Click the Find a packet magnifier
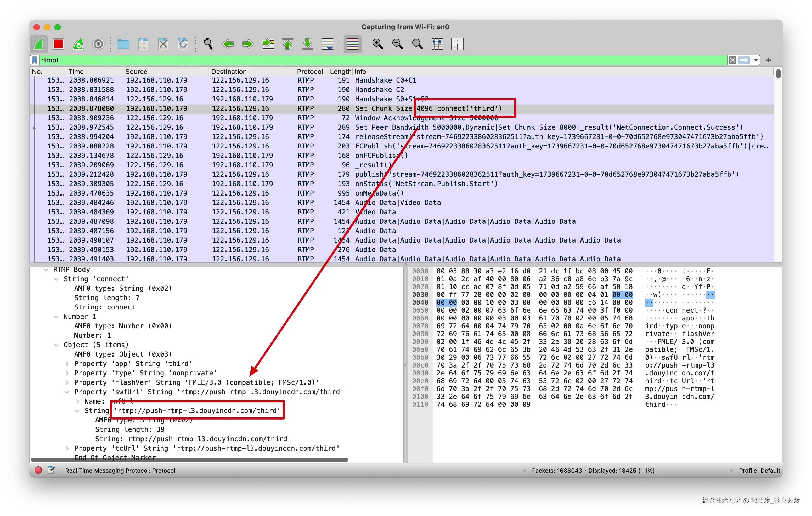 point(208,44)
